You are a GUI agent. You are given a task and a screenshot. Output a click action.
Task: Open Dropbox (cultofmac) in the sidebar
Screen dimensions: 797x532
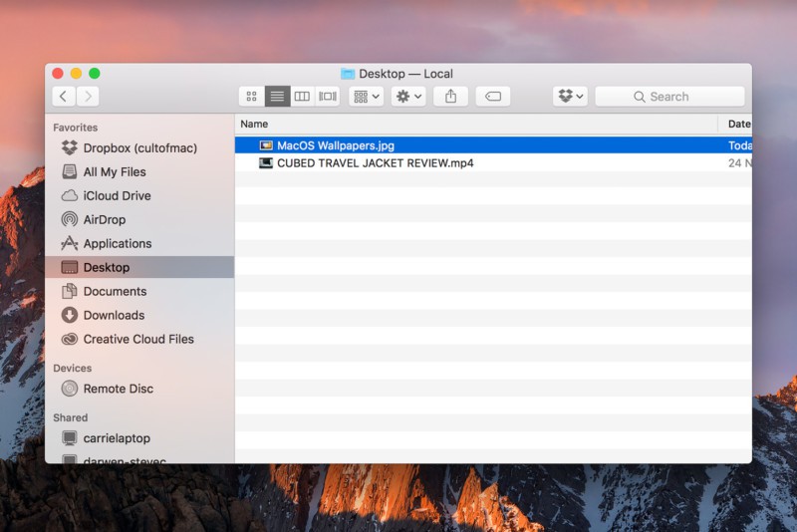(x=139, y=147)
